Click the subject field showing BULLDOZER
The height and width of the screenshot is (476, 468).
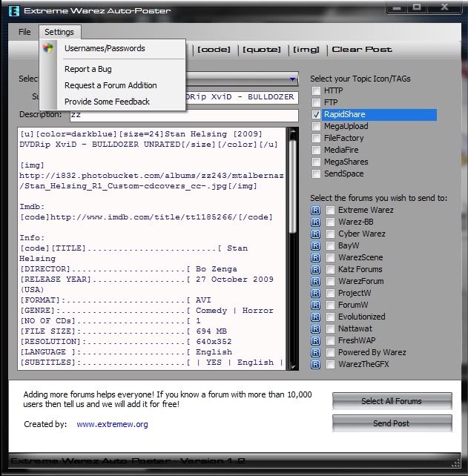[242, 97]
